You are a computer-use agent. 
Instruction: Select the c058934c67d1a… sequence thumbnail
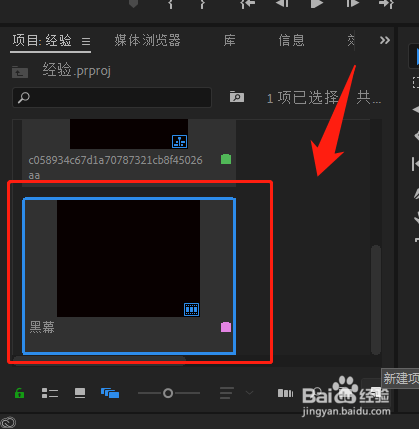[x=129, y=134]
